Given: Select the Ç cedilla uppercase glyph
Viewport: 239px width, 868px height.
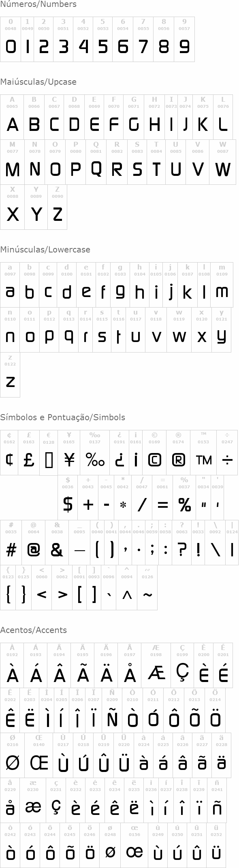Looking at the screenshot, I should [183, 673].
